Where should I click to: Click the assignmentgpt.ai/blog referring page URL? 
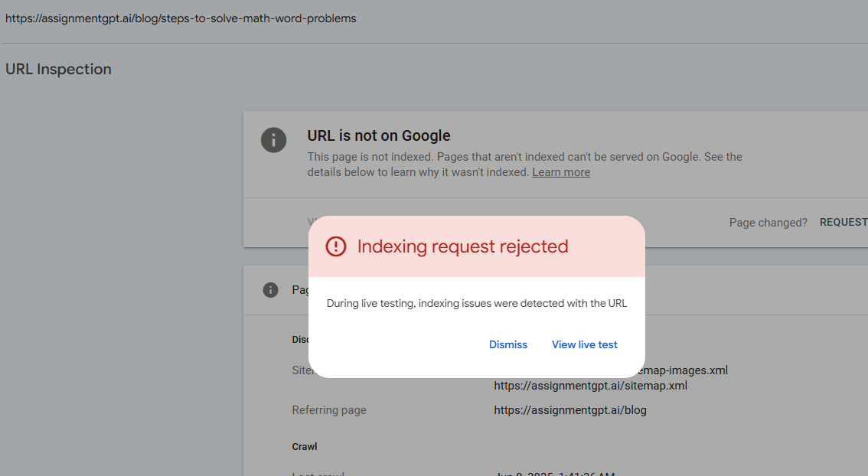(570, 410)
